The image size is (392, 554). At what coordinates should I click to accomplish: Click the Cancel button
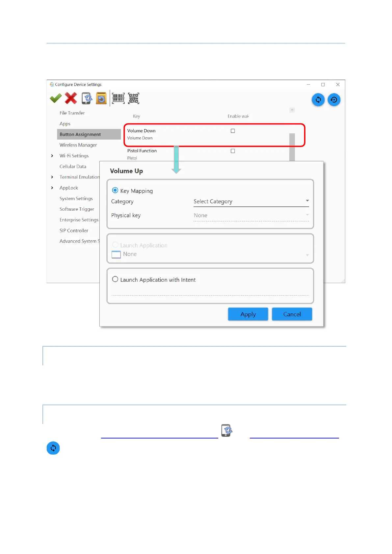pos(292,314)
